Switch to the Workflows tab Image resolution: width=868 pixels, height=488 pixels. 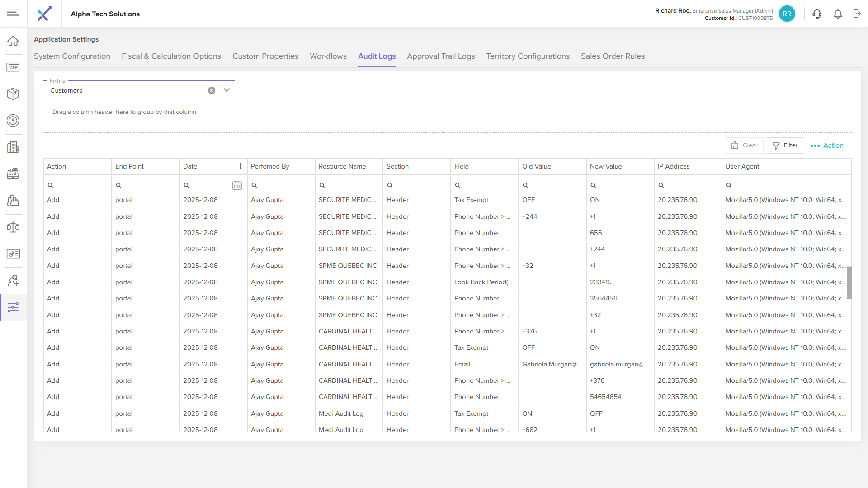pyautogui.click(x=328, y=56)
